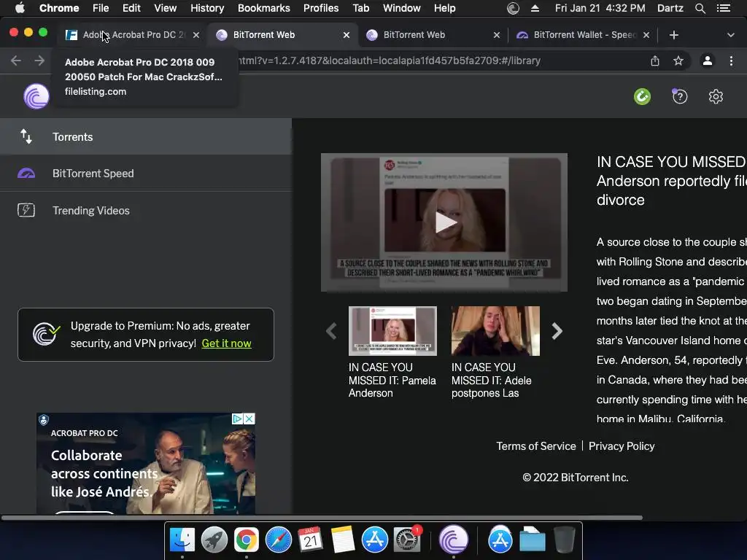This screenshot has width=747, height=560.
Task: Click the Acrobat Pro DC advertisement banner
Action: (x=146, y=463)
